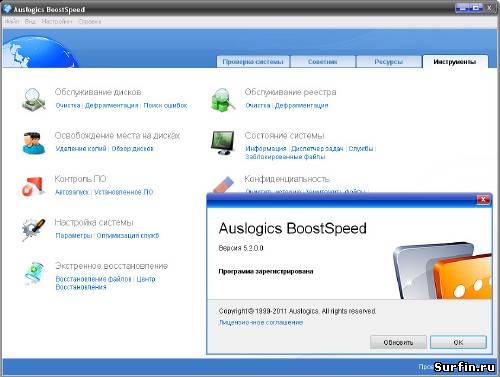Click the copyright line in About dialog

pyautogui.click(x=297, y=311)
